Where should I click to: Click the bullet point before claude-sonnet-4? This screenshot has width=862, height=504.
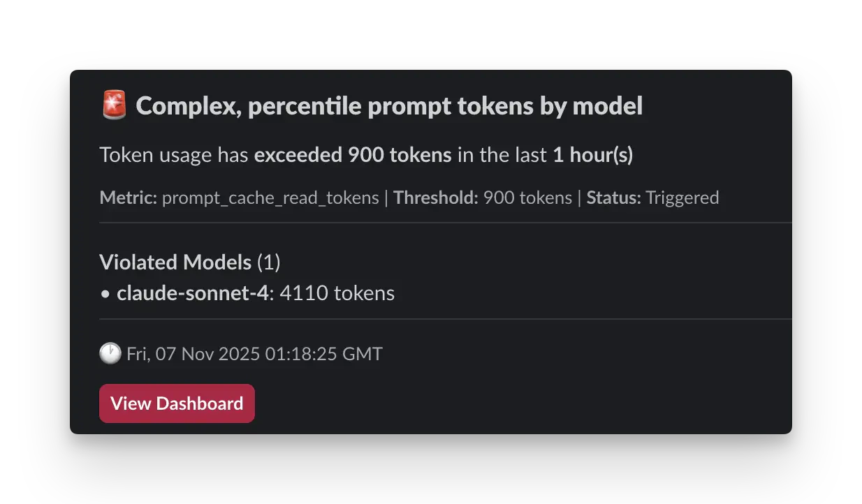pos(105,293)
